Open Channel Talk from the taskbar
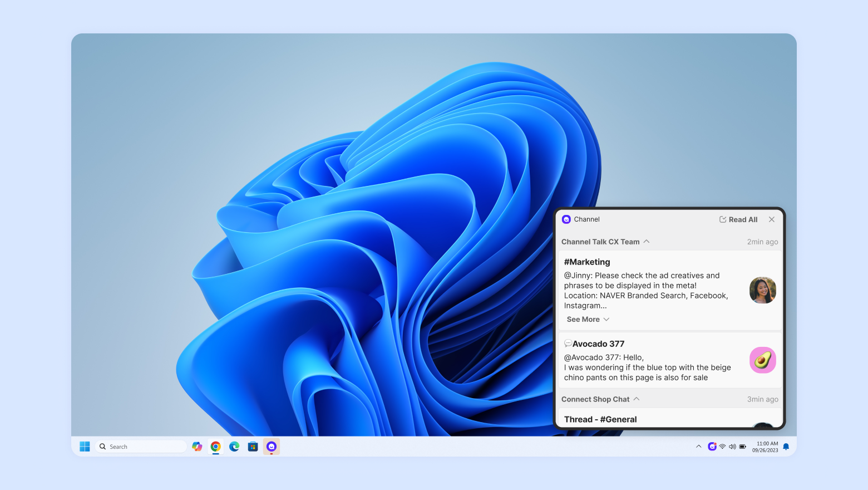The width and height of the screenshot is (868, 490). pyautogui.click(x=272, y=447)
